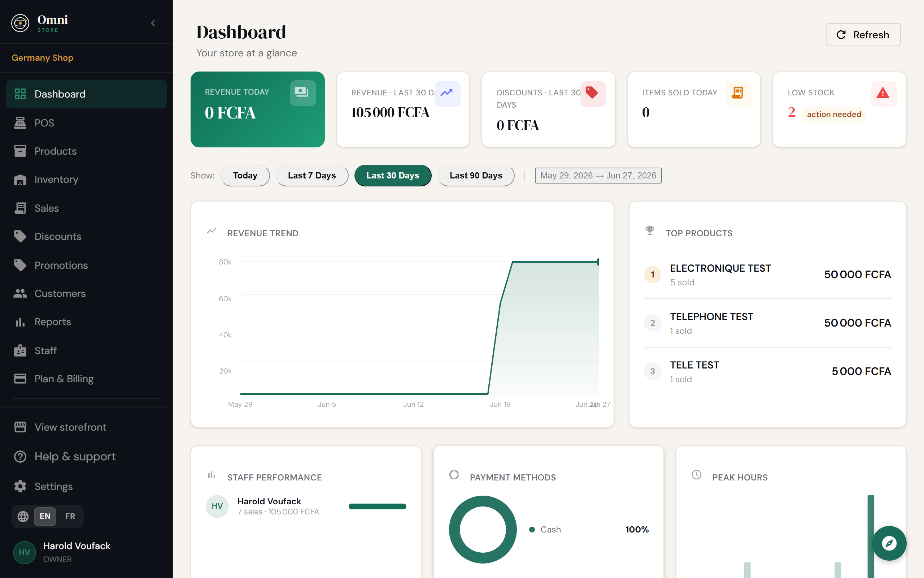924x578 pixels.
Task: Click the chart endpoint marker at Jun 27
Action: point(598,262)
